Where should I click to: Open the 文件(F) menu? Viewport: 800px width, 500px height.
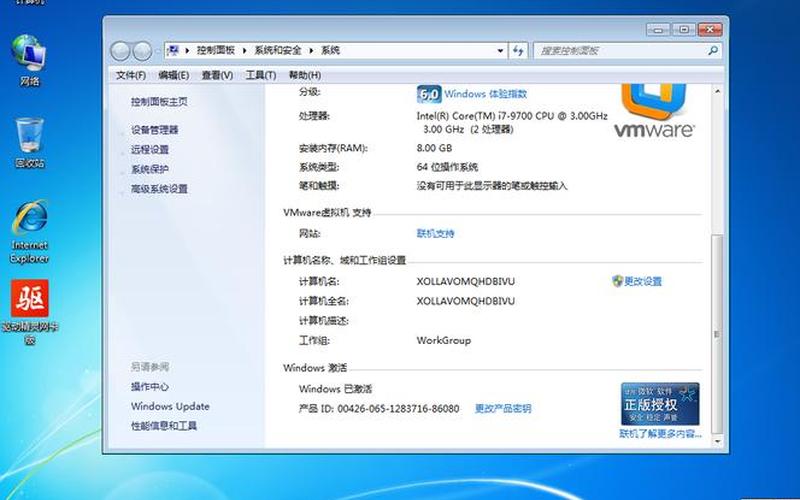point(131,76)
